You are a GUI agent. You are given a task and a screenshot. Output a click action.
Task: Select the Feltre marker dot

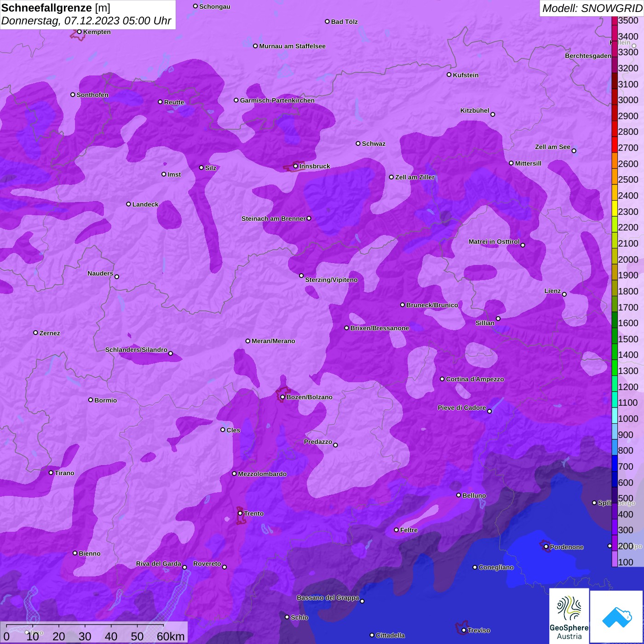pos(396,530)
